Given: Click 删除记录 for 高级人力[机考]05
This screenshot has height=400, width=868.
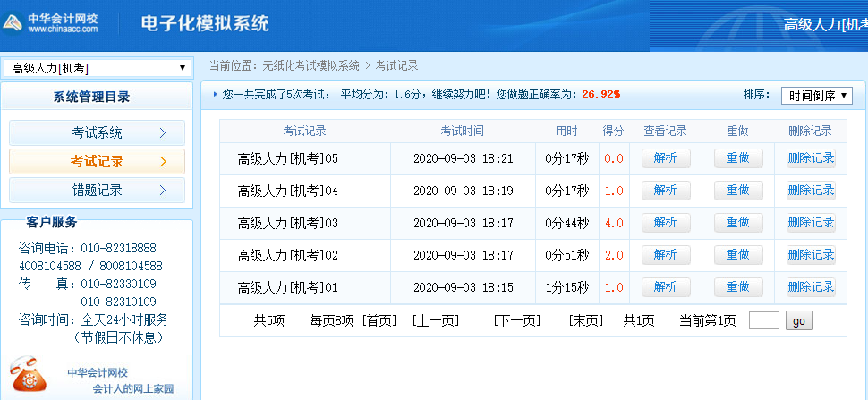Looking at the screenshot, I should pos(811,158).
